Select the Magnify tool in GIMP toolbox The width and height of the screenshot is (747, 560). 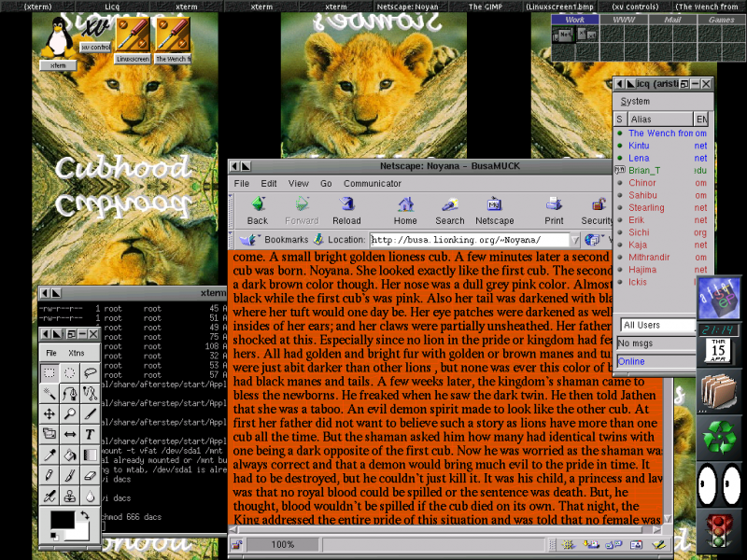pos(70,414)
